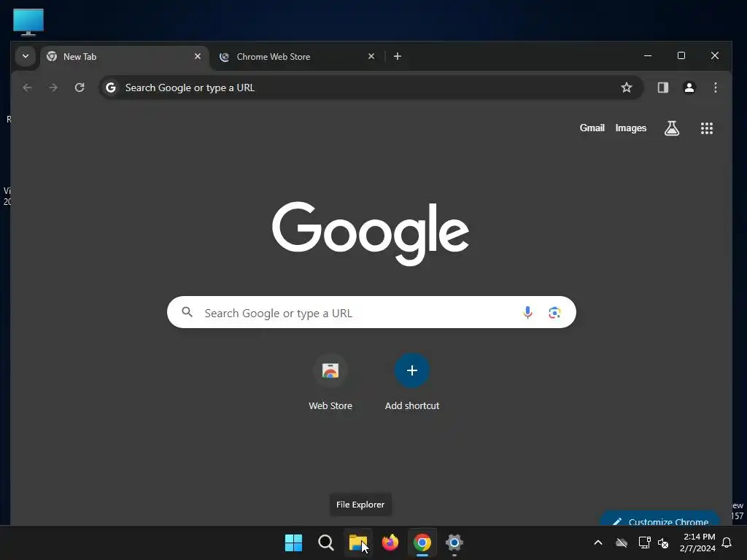Open the notifications bell
This screenshot has width=747, height=560.
(x=727, y=542)
